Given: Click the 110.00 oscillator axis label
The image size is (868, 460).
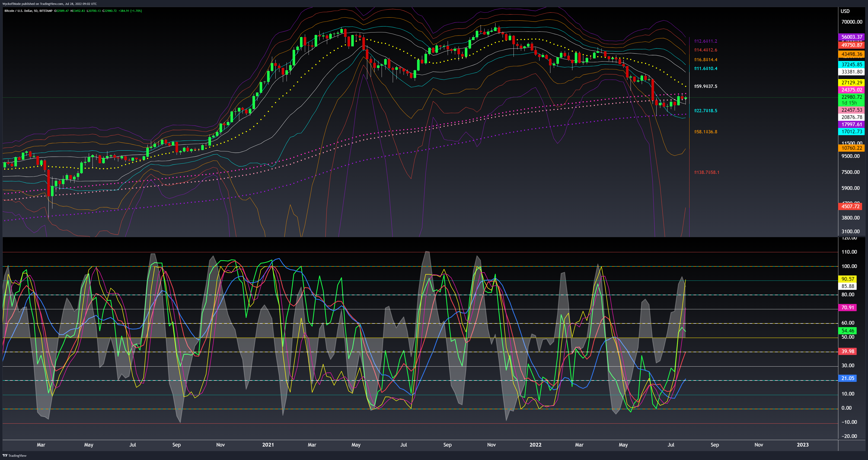Looking at the screenshot, I should [x=849, y=252].
